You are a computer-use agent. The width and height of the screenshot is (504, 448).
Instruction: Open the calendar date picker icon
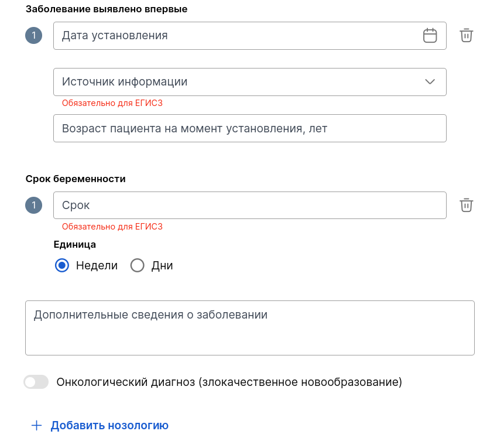click(x=430, y=35)
